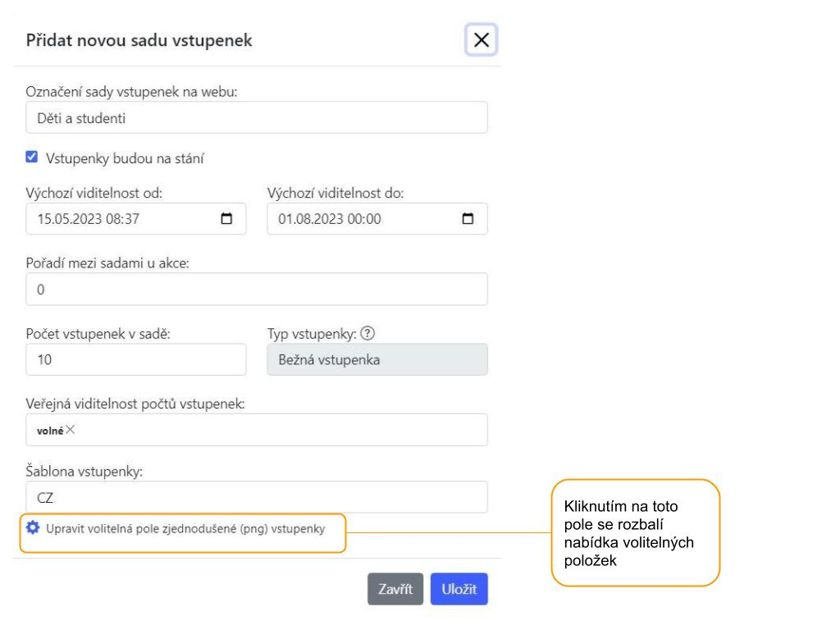
Task: Open calendar picker for Výchozí viditelnost do
Action: click(x=468, y=219)
